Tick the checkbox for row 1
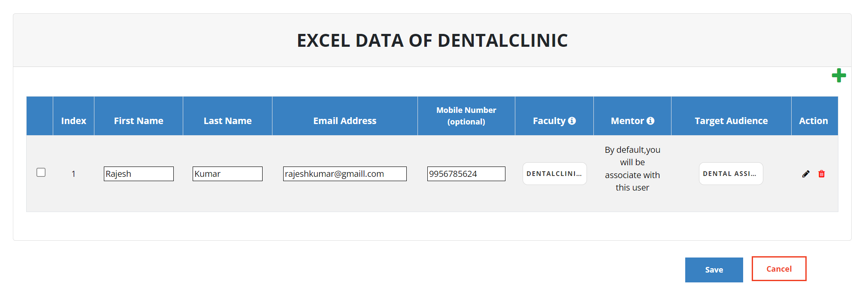 [41, 173]
